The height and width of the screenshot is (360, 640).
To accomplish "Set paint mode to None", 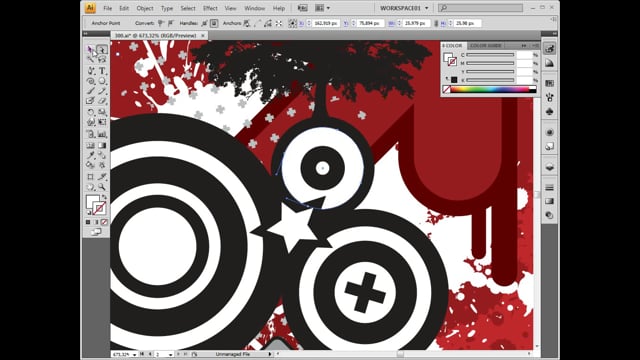I will click(104, 222).
